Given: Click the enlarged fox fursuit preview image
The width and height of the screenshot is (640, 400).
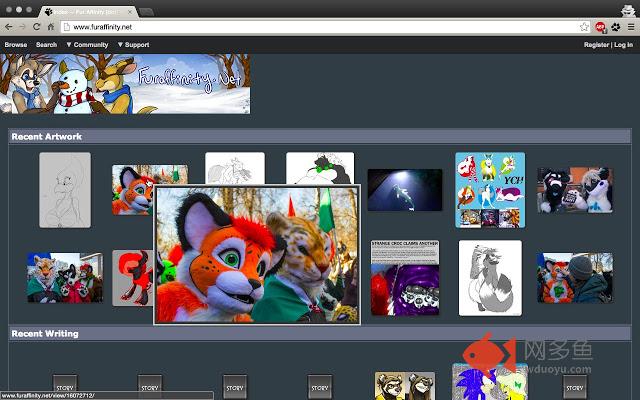Looking at the screenshot, I should (x=257, y=255).
